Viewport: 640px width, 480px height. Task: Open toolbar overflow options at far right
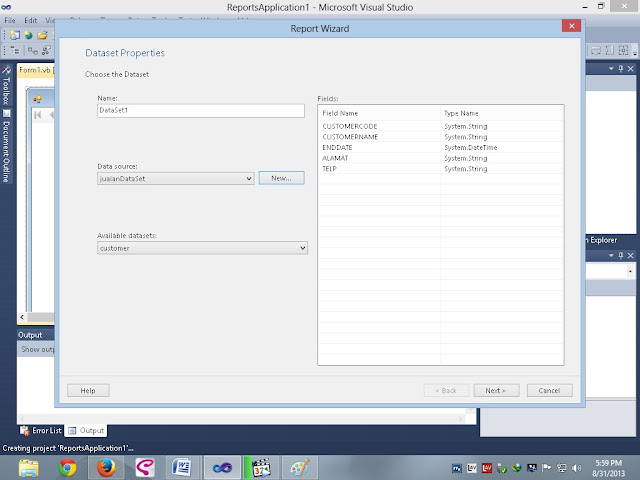coord(635,51)
